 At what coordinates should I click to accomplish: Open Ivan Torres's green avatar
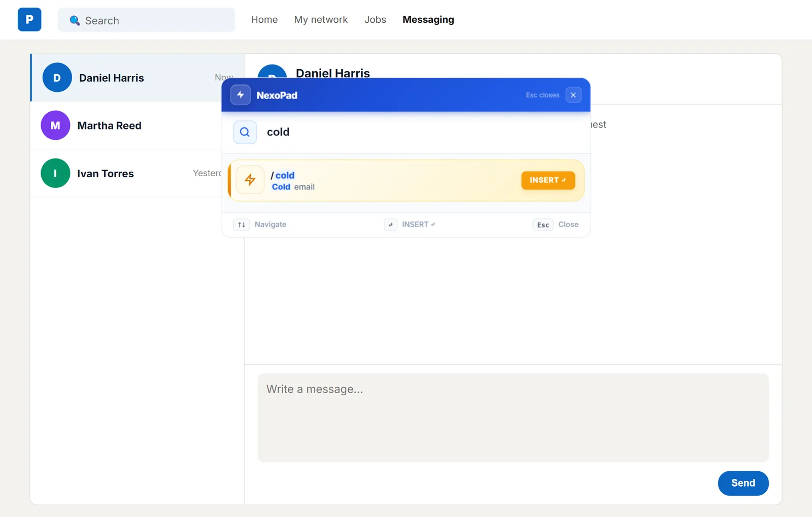pos(55,173)
